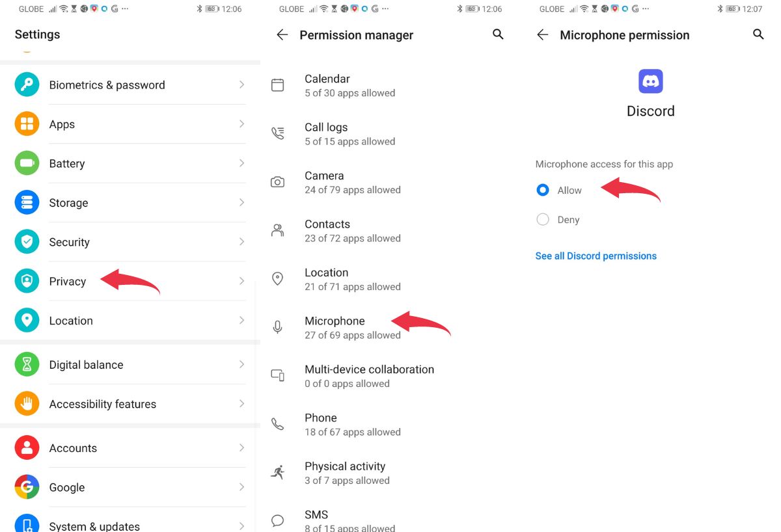781x532 pixels.
Task: Tap the Discord app icon
Action: tap(650, 81)
